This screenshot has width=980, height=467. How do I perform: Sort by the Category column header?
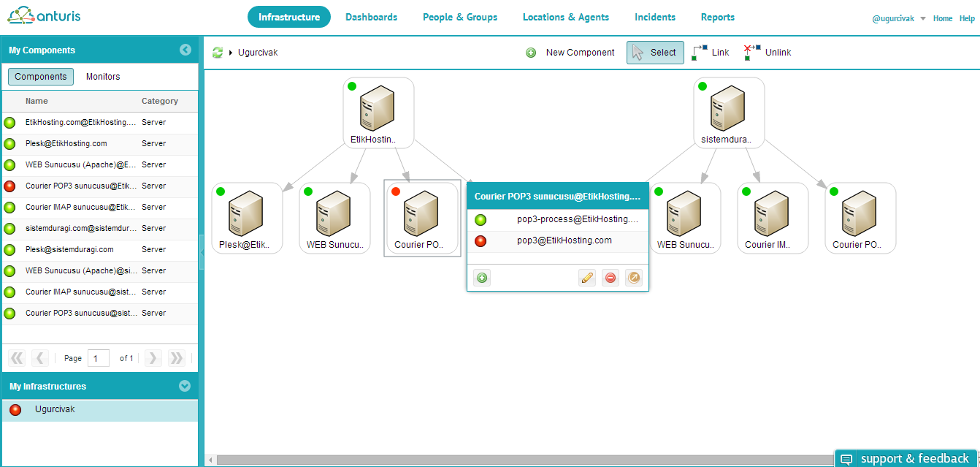tap(160, 101)
